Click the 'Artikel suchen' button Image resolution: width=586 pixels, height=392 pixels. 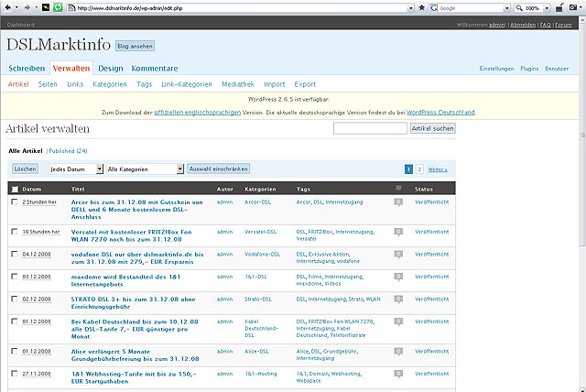pos(433,128)
